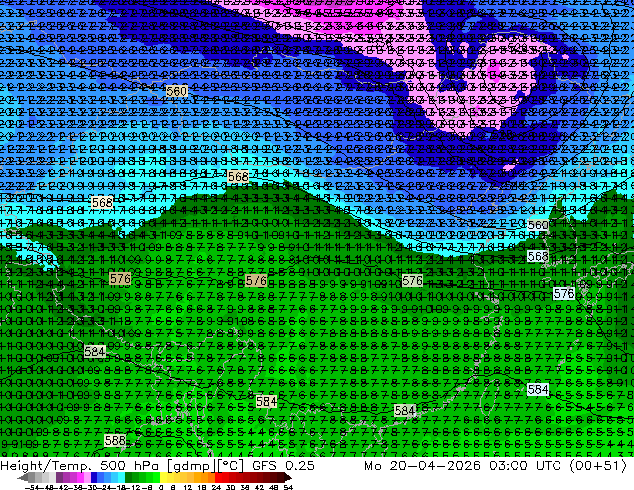Click the dark maroon right arrow end of legend

pos(287,477)
